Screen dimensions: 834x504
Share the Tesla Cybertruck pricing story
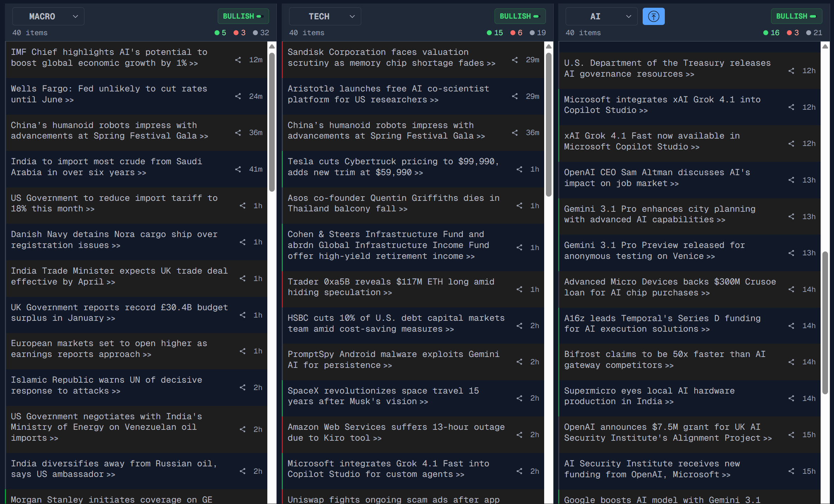coord(519,169)
